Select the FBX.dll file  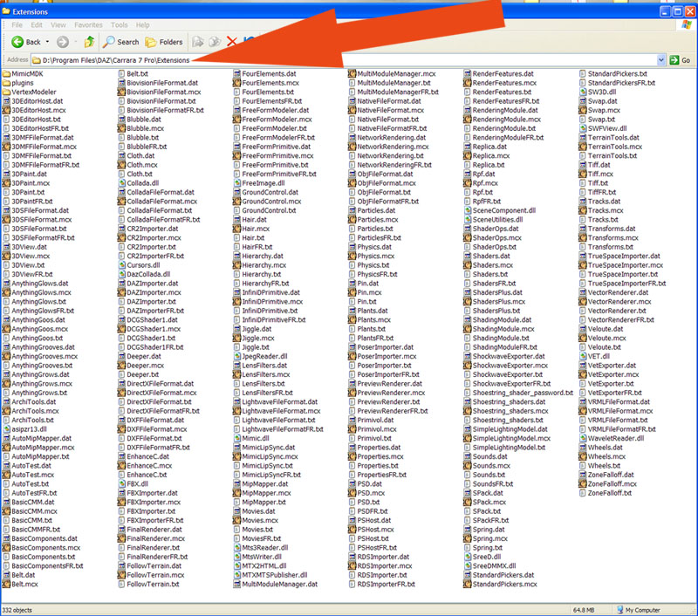click(x=133, y=483)
